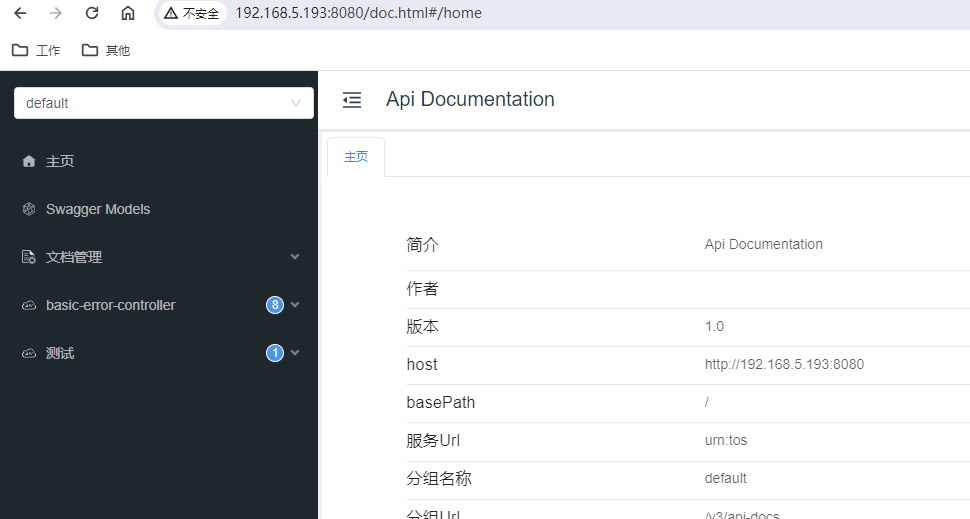
Task: Click the host row label
Action: pyautogui.click(x=422, y=365)
